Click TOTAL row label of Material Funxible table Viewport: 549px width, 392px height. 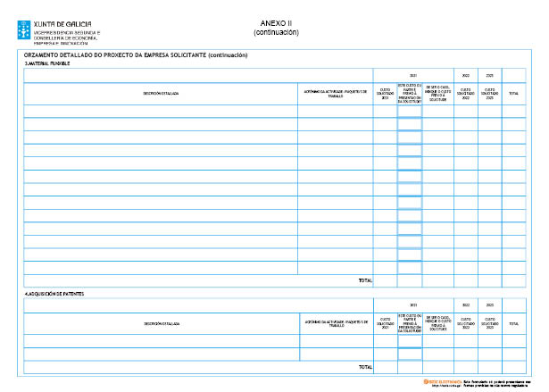coord(365,280)
